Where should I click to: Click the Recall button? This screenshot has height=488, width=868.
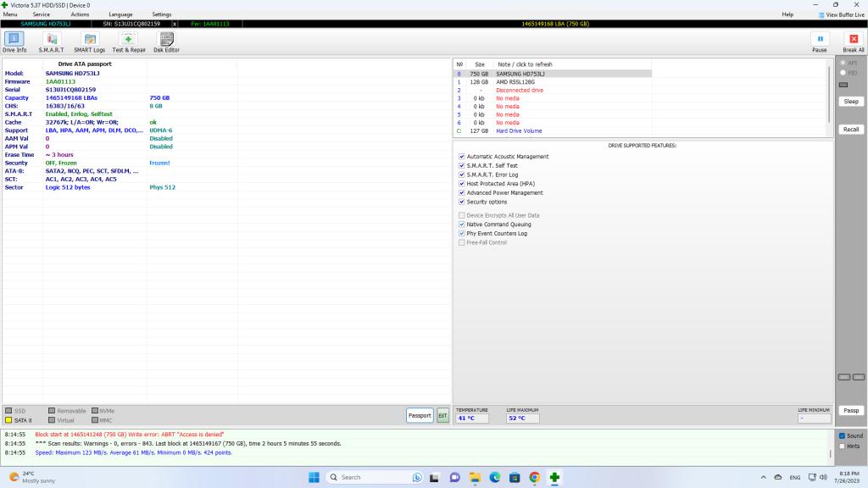click(850, 130)
